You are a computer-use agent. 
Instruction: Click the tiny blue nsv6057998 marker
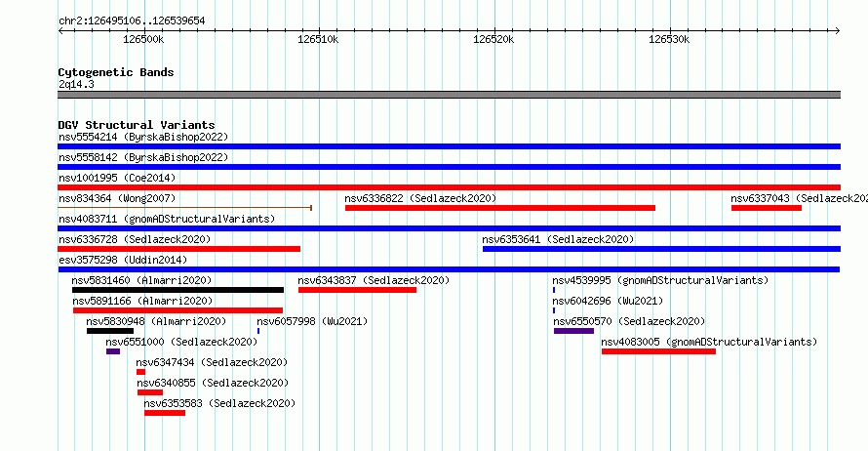tap(258, 331)
